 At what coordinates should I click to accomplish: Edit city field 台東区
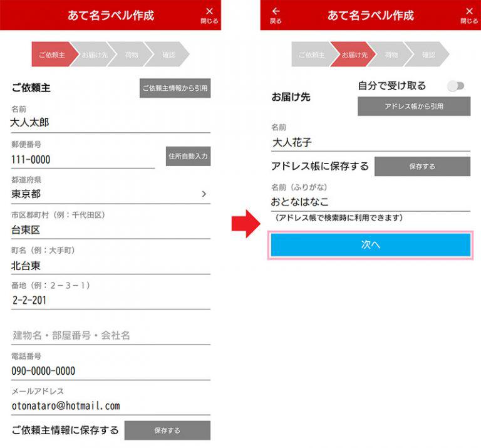pyautogui.click(x=111, y=230)
